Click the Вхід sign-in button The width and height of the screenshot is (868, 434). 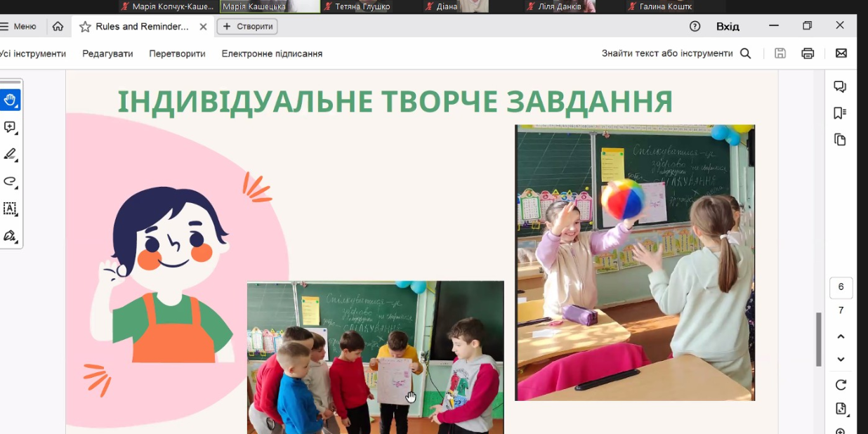728,27
